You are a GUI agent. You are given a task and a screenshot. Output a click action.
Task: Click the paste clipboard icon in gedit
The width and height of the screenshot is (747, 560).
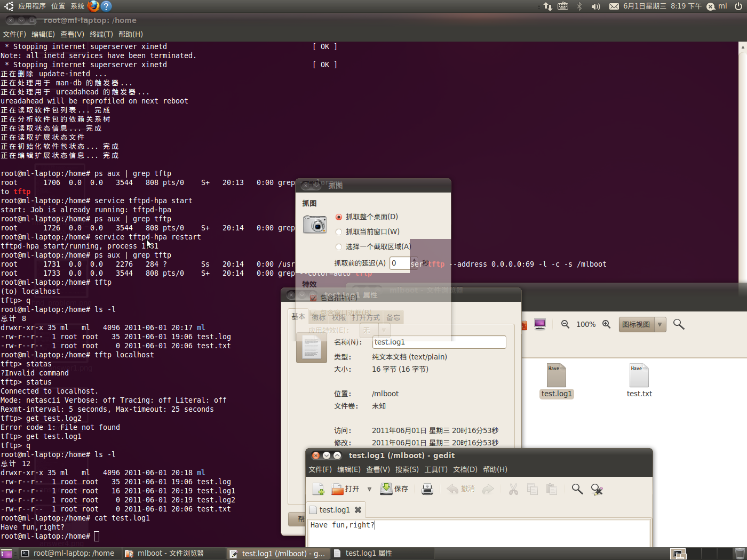[552, 489]
